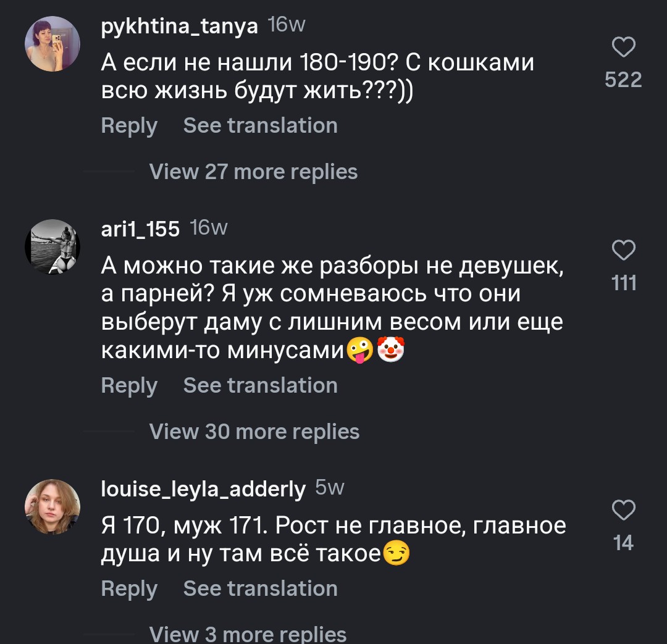Open louise_leyla_adderly's avatar
667x644 pixels.
click(x=52, y=506)
